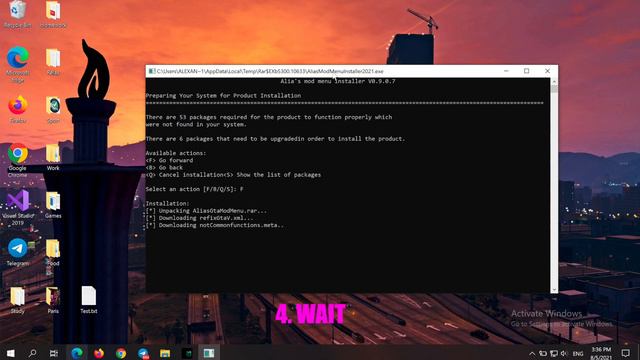The image size is (640, 360).
Task: Click the console vertical scrollbar thumb
Action: pyautogui.click(x=554, y=89)
